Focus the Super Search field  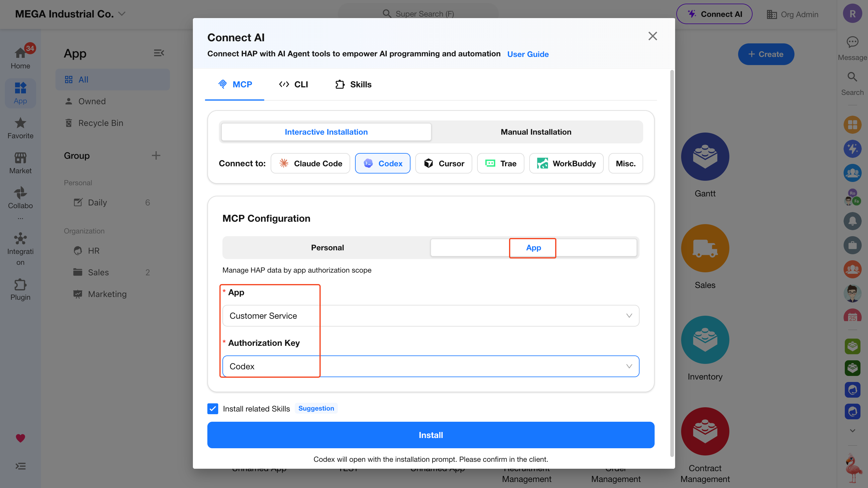coord(418,14)
